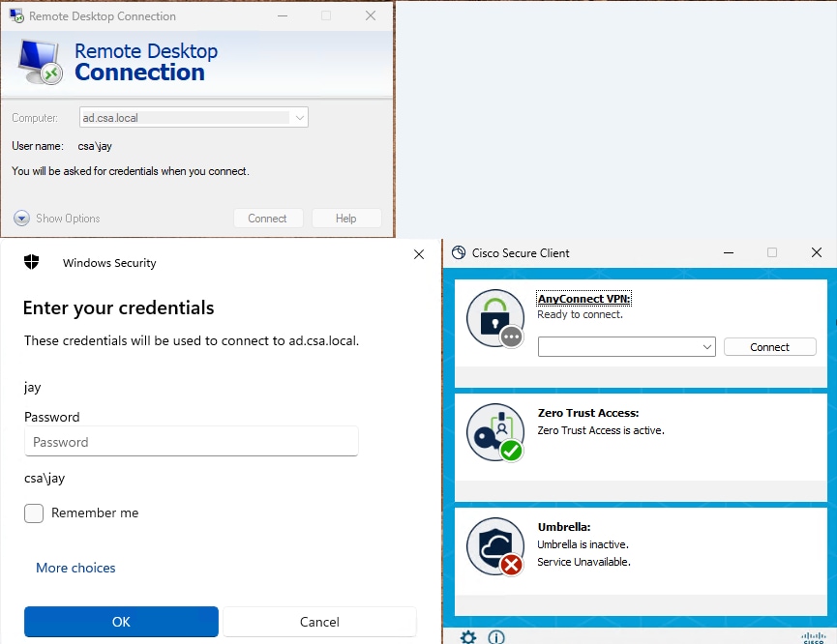Image resolution: width=837 pixels, height=644 pixels.
Task: Click the 'jay' username in the credentials dialog
Action: click(x=33, y=388)
